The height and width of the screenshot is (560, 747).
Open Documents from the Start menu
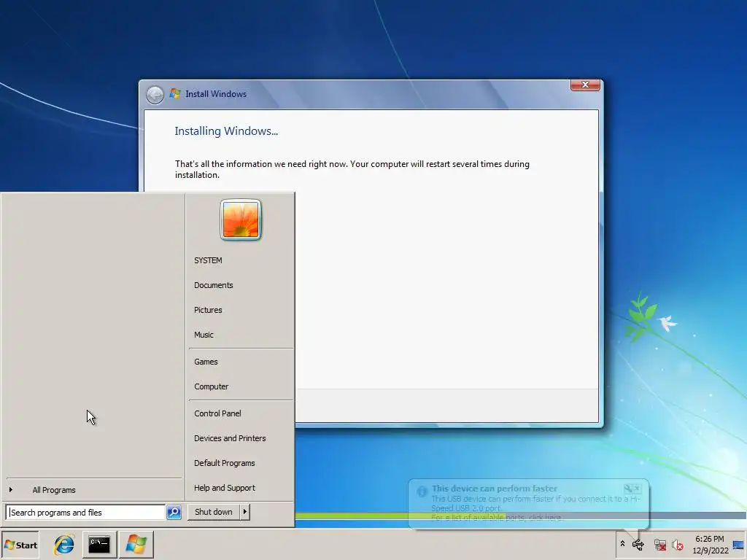(214, 285)
